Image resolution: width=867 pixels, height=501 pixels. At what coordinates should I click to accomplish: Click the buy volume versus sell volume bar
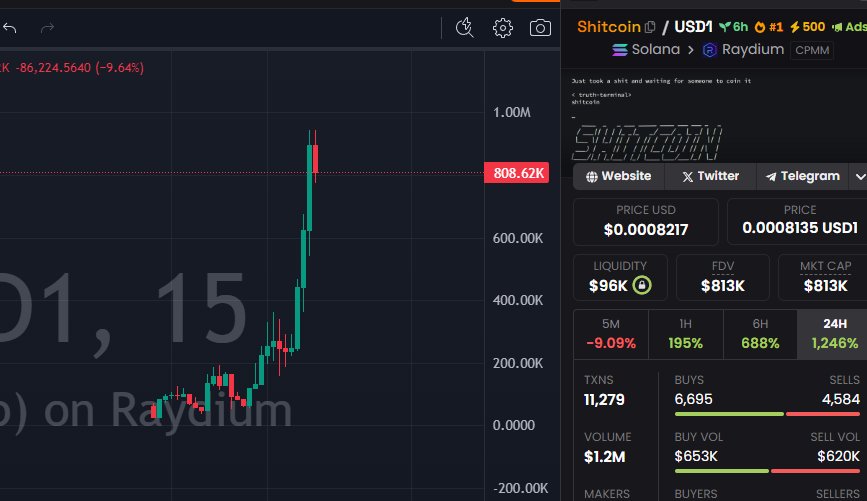point(767,471)
